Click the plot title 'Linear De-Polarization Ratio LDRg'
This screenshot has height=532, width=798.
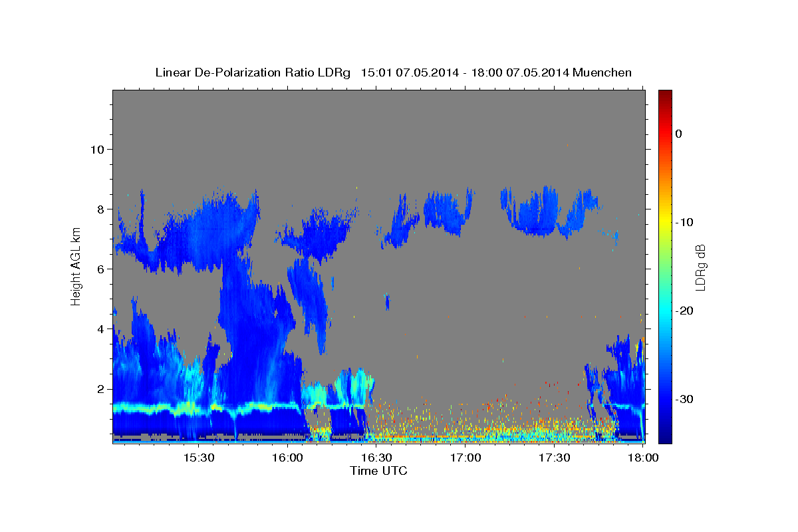[253, 72]
